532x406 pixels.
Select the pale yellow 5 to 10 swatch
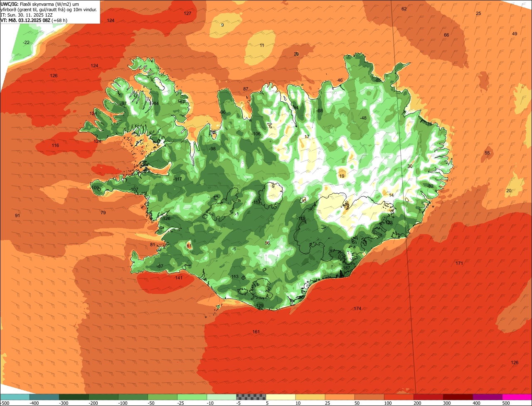(x=280, y=397)
